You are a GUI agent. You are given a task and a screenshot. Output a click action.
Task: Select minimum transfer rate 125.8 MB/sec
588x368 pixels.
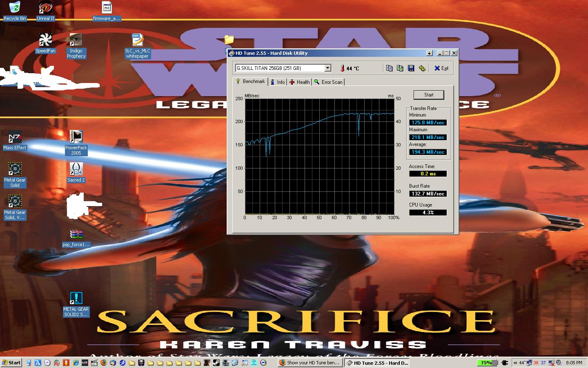(x=428, y=123)
